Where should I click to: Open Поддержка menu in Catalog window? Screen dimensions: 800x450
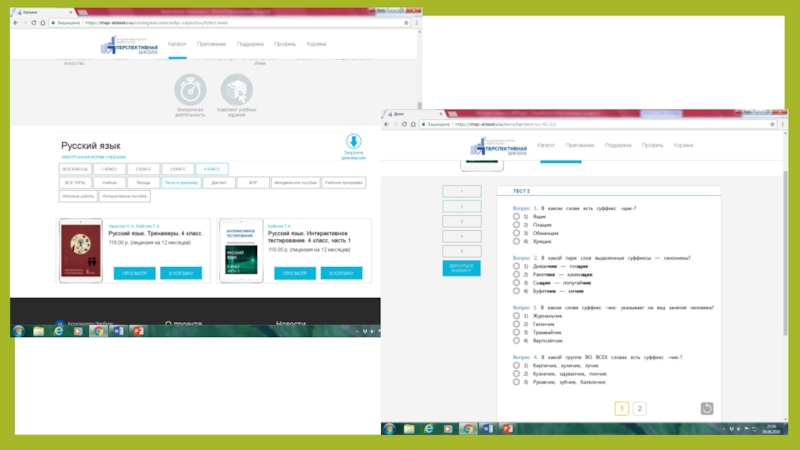pyautogui.click(x=250, y=44)
